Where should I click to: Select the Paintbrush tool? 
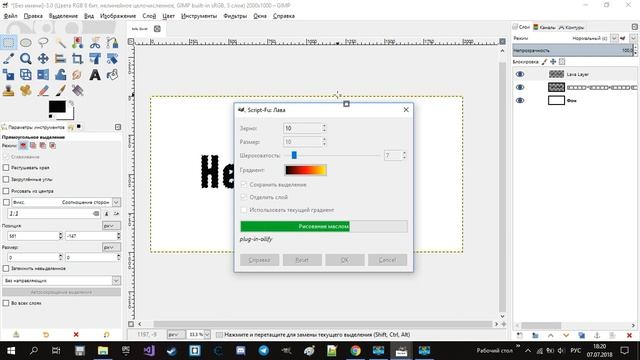click(x=60, y=91)
